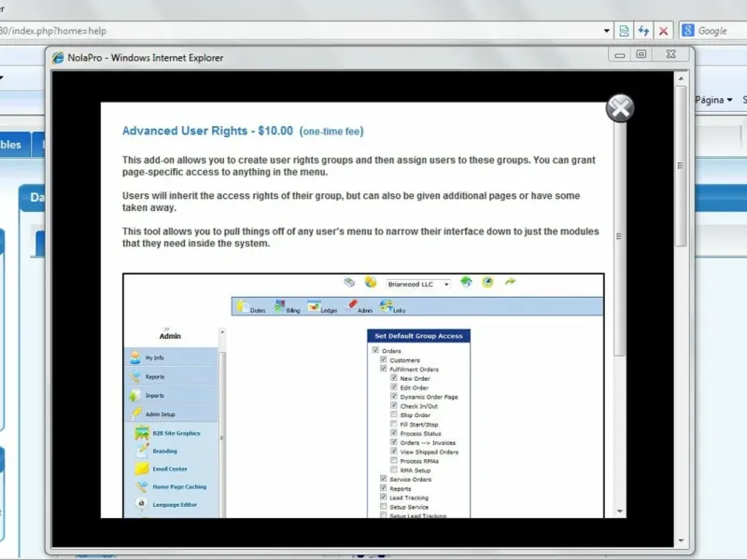The image size is (747, 560).
Task: Open the Imports sidebar item
Action: 172,395
